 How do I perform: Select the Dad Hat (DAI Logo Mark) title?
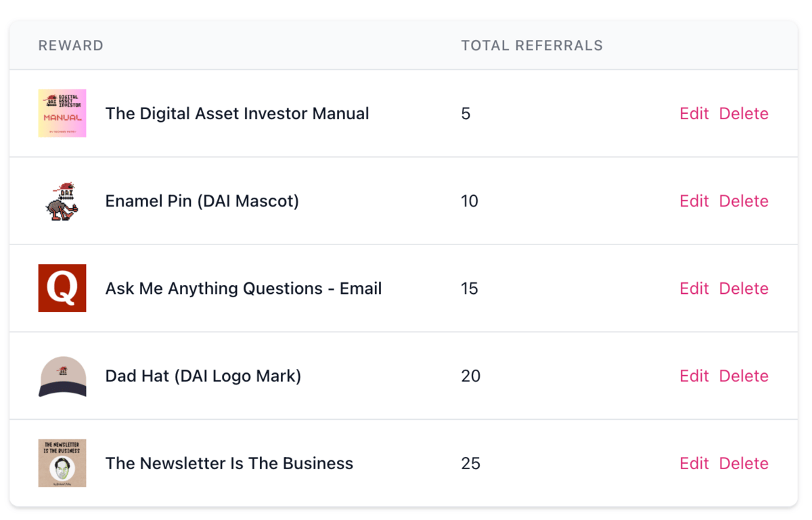click(x=203, y=376)
